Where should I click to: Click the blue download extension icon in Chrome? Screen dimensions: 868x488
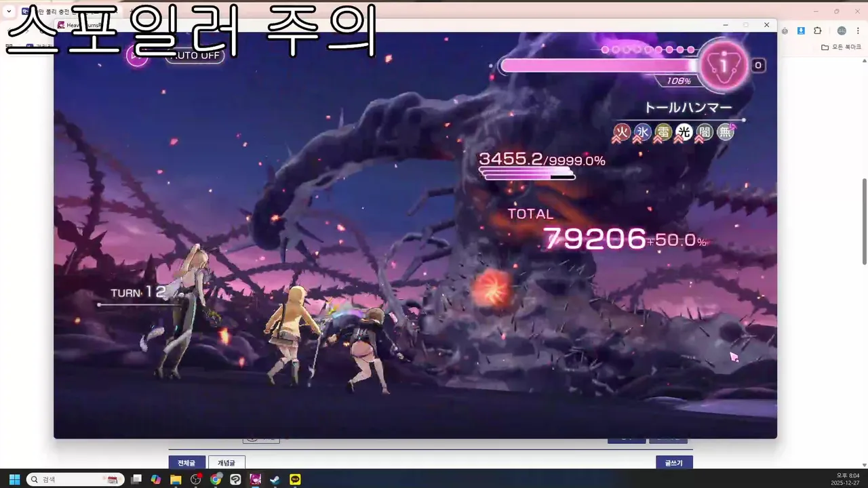click(x=801, y=30)
